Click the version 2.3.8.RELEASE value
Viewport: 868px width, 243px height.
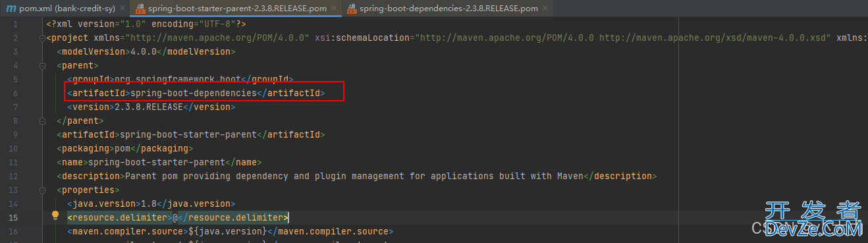[148, 107]
